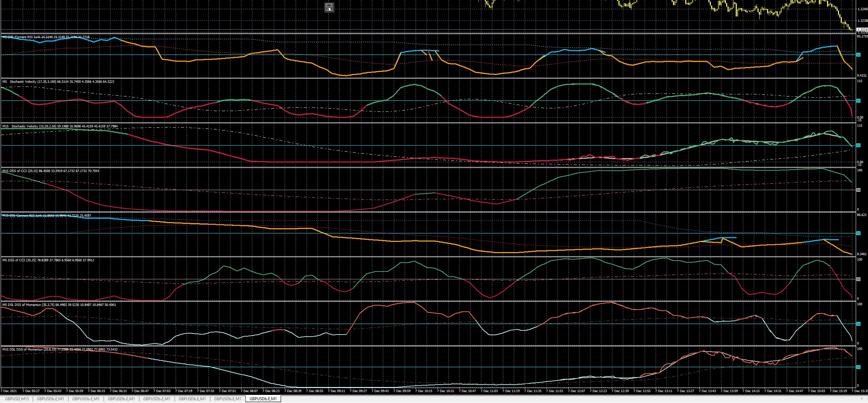Open the GBPUSDb.E,M1 tab next to GBPUSD,M15
The width and height of the screenshot is (868, 403).
coord(50,399)
